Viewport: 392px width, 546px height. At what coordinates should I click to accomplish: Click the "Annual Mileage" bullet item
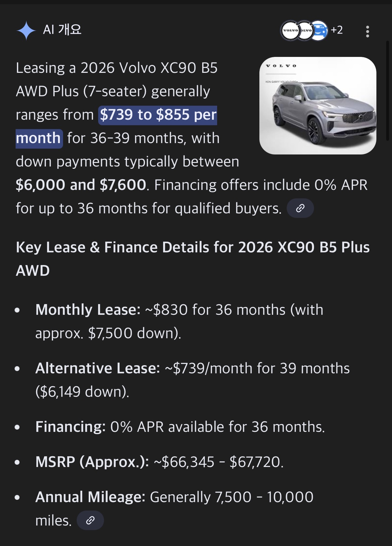pyautogui.click(x=174, y=497)
